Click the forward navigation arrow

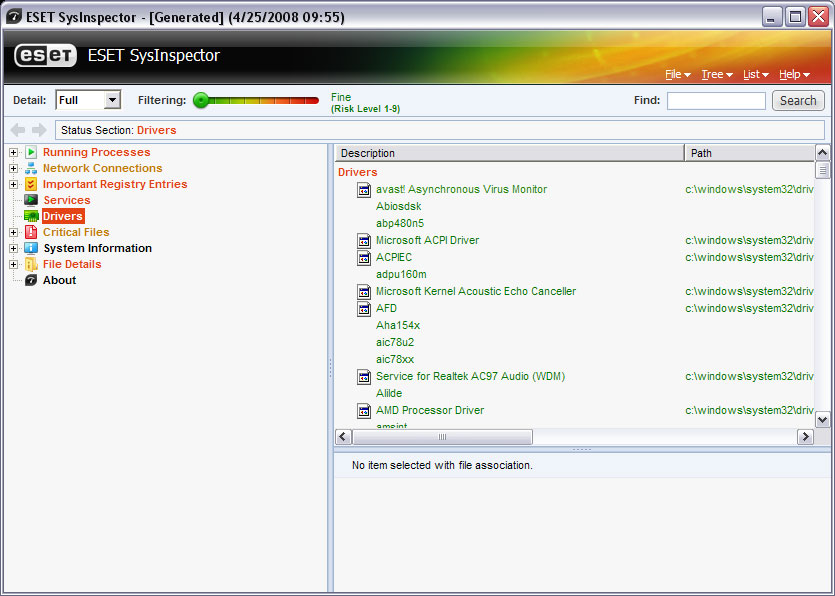(39, 130)
